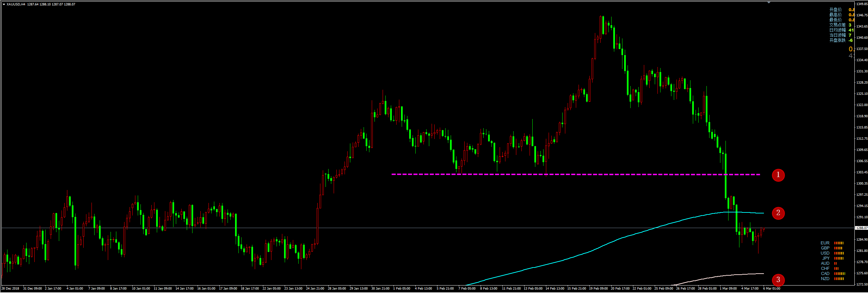
Task: Click the CAD strength bar meter
Action: click(840, 274)
